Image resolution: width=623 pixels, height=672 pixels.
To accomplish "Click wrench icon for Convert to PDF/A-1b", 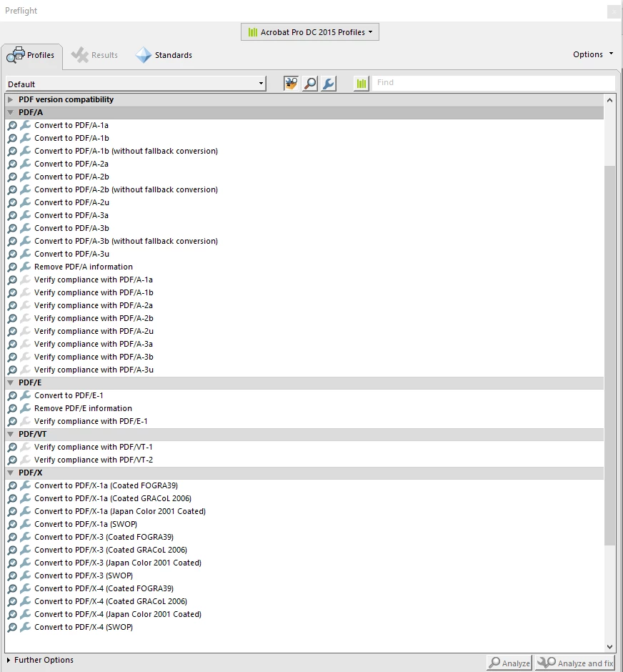I will click(x=26, y=138).
